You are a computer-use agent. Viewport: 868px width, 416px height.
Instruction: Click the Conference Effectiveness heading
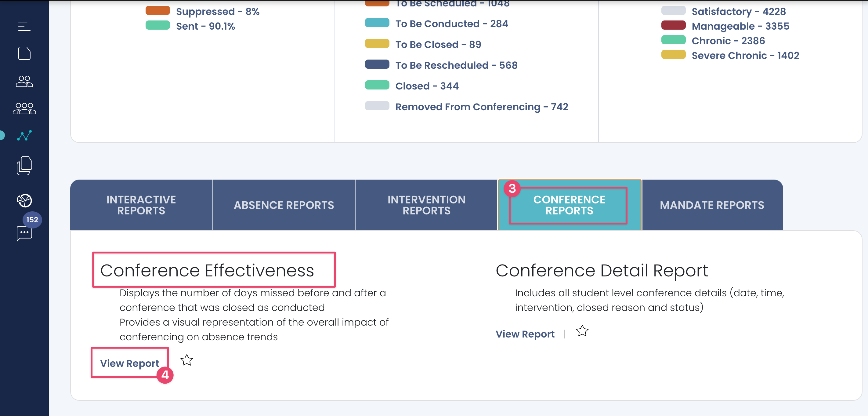207,271
